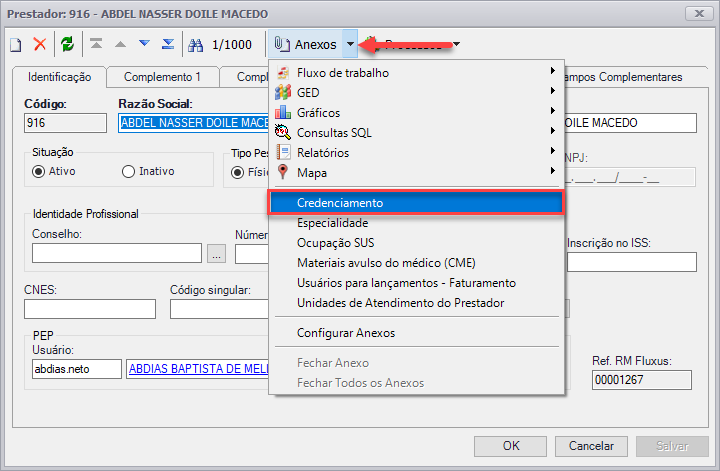Open the Mapa submenu
Viewport: 720px width, 471px height.
tap(416, 173)
